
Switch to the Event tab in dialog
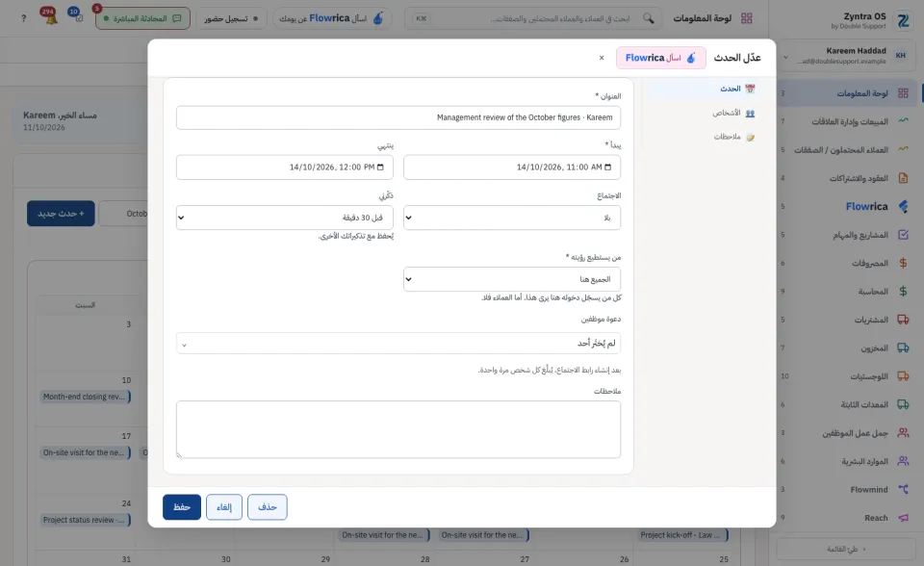pos(702,89)
